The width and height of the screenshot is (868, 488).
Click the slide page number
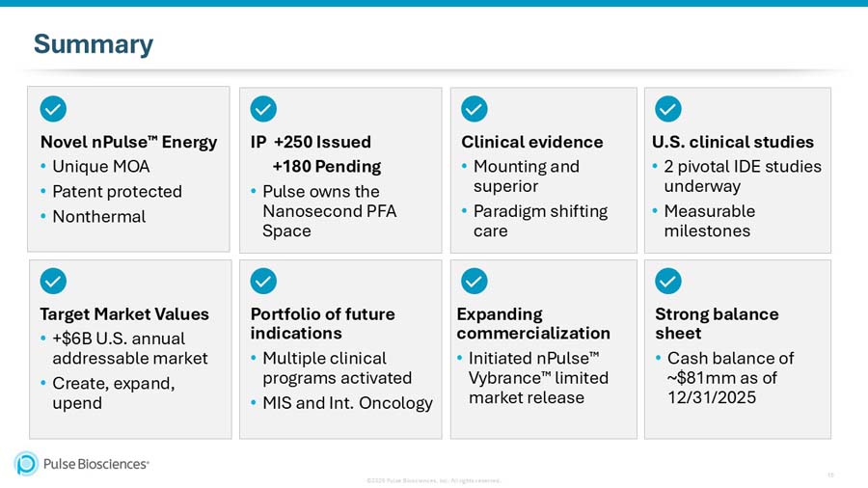click(830, 474)
